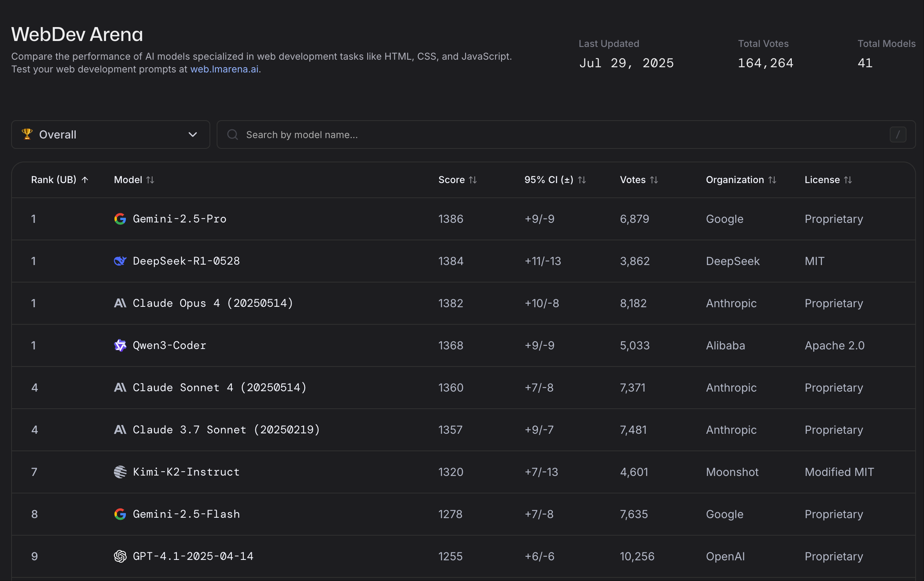This screenshot has height=581, width=924.
Task: Click the Qwen3-Coder model name
Action: tap(170, 345)
